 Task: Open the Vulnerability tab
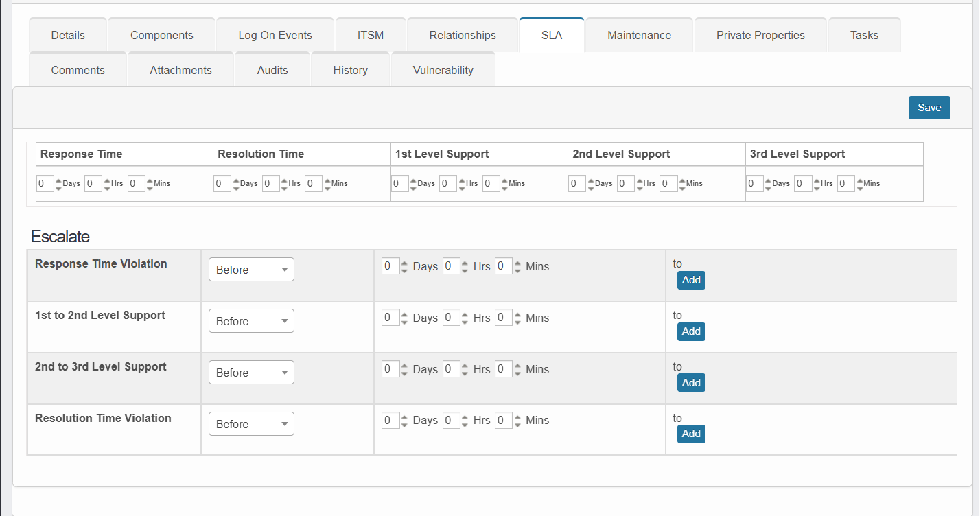point(443,70)
